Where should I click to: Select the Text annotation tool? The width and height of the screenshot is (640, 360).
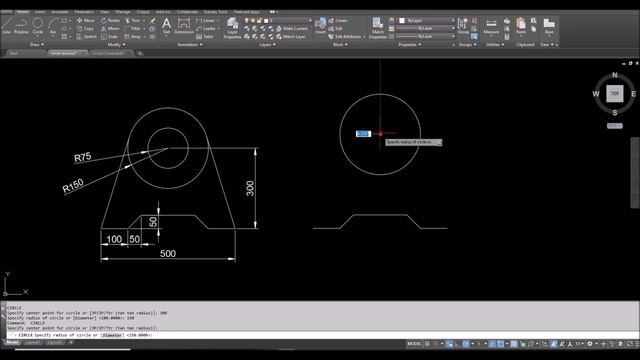click(166, 26)
